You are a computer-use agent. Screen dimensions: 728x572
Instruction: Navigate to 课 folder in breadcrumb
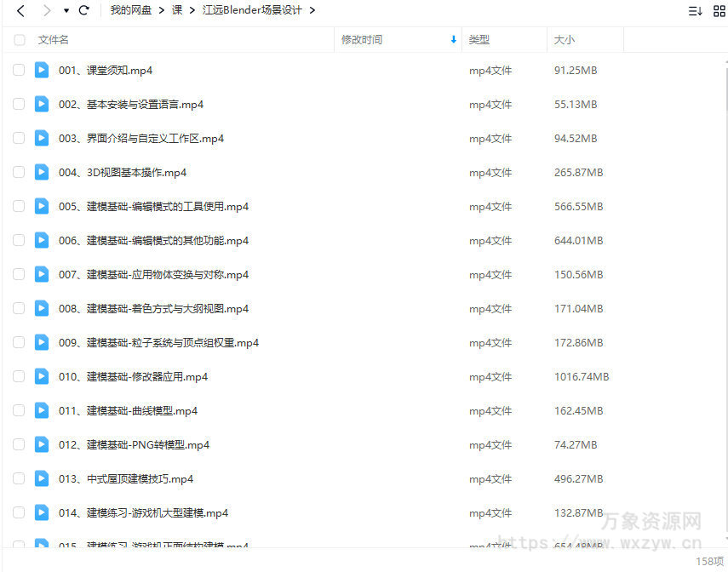(x=177, y=10)
